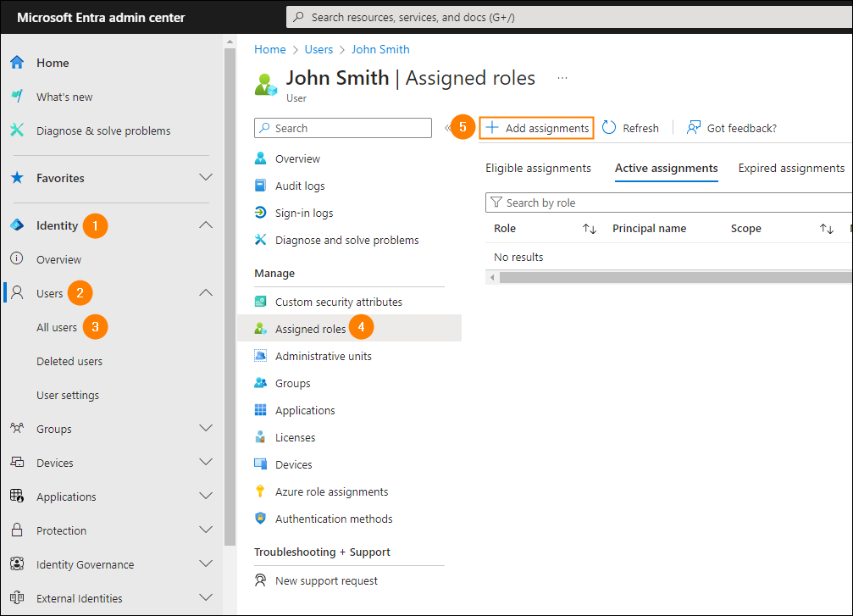Click the Search by role filter box
This screenshot has height=616, width=853.
tap(668, 203)
